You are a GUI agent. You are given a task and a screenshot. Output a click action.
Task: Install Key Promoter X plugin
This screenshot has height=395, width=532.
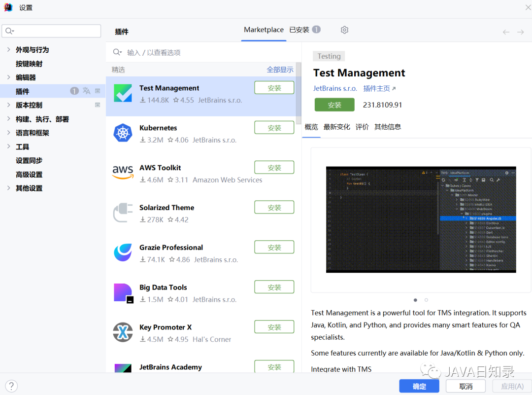274,327
